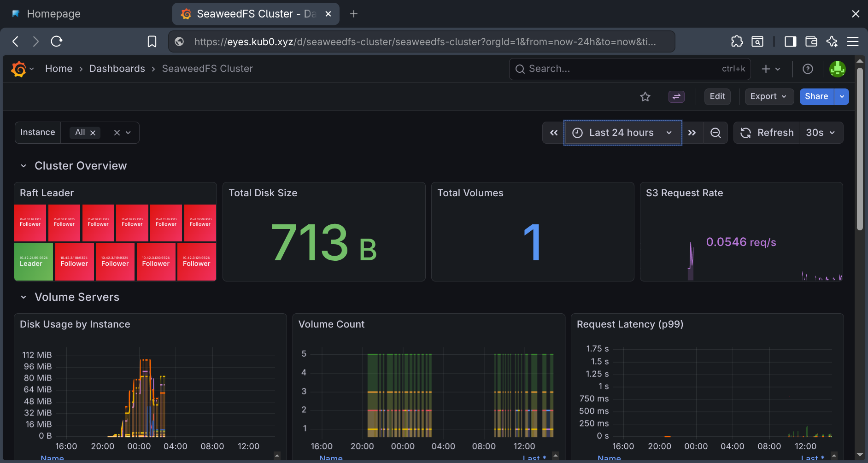Shift time range backward
This screenshot has width=868, height=463.
pyautogui.click(x=554, y=133)
